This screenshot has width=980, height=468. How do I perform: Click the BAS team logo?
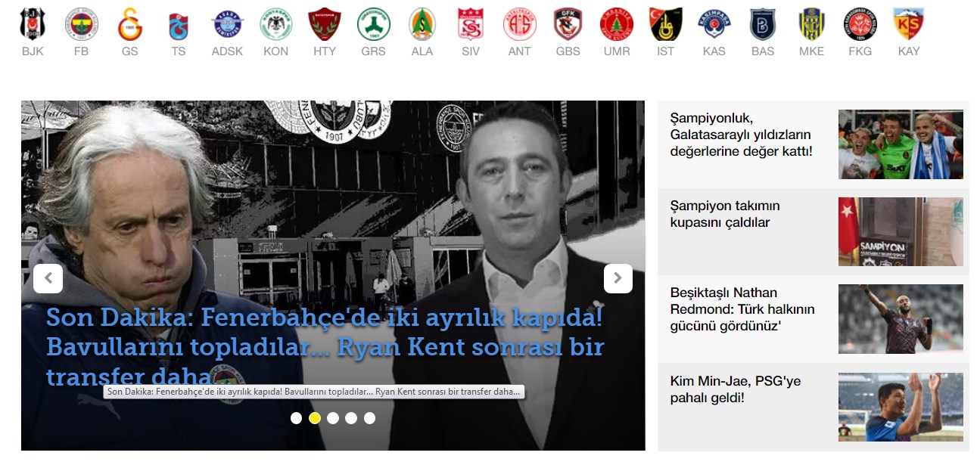(x=763, y=24)
